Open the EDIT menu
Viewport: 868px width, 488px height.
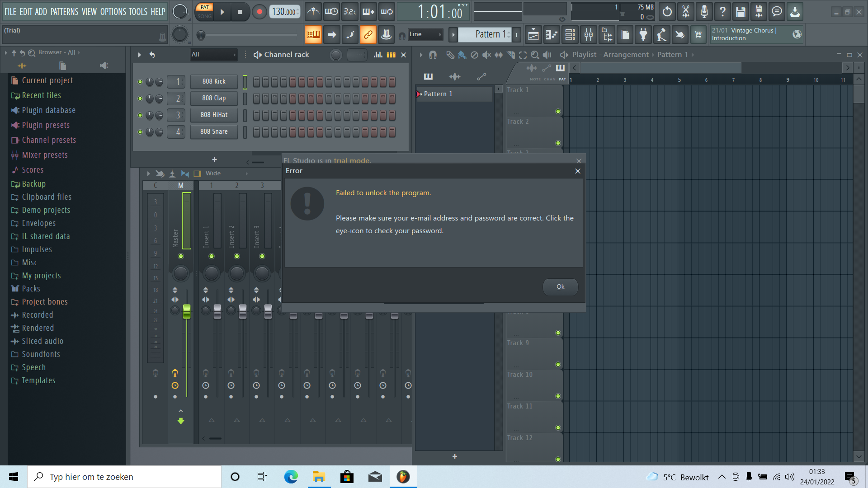pos(26,12)
